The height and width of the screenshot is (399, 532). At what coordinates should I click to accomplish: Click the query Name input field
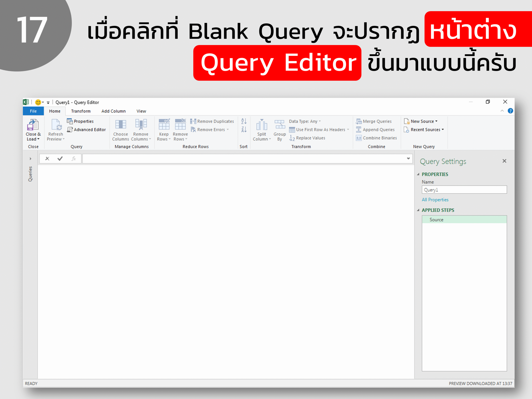pyautogui.click(x=464, y=190)
